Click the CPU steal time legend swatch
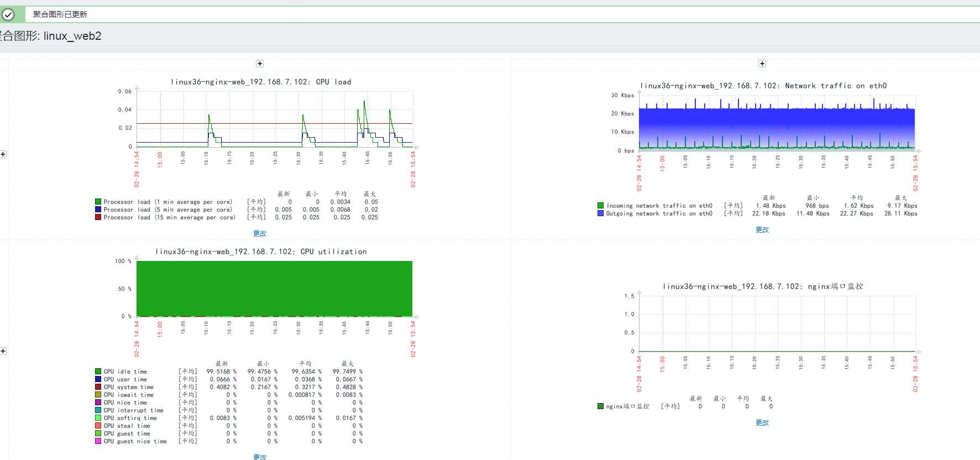Screen dimensions: 980x460 (98, 426)
